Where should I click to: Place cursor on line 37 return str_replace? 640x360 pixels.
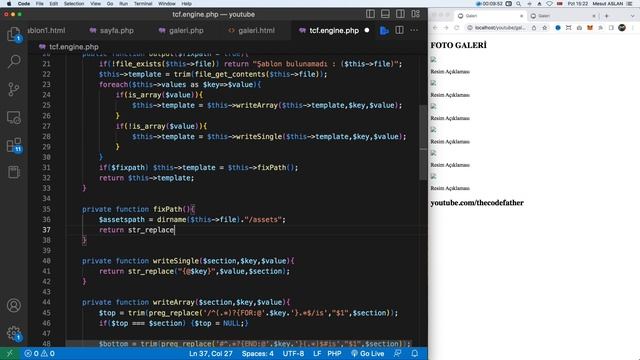(137, 230)
